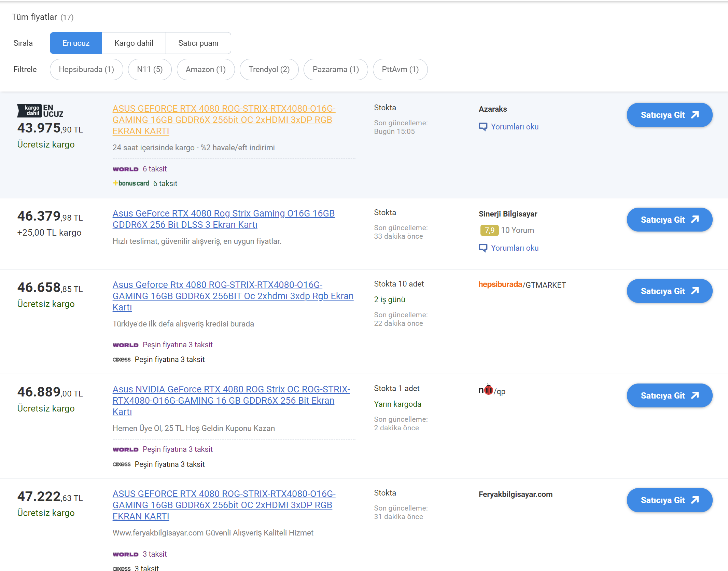Click the 46.379,98 TL price
The width and height of the screenshot is (728, 571).
coord(50,216)
